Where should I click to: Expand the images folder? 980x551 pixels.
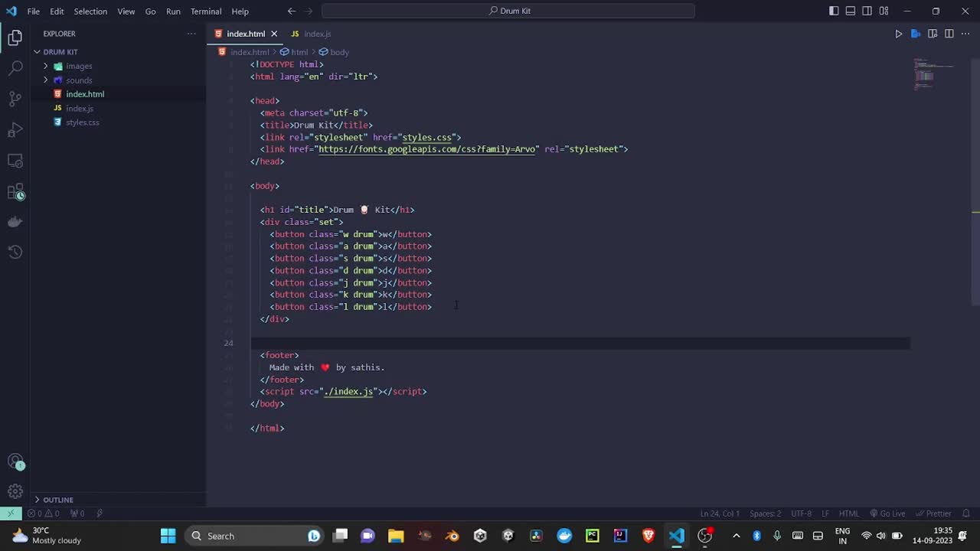78,66
